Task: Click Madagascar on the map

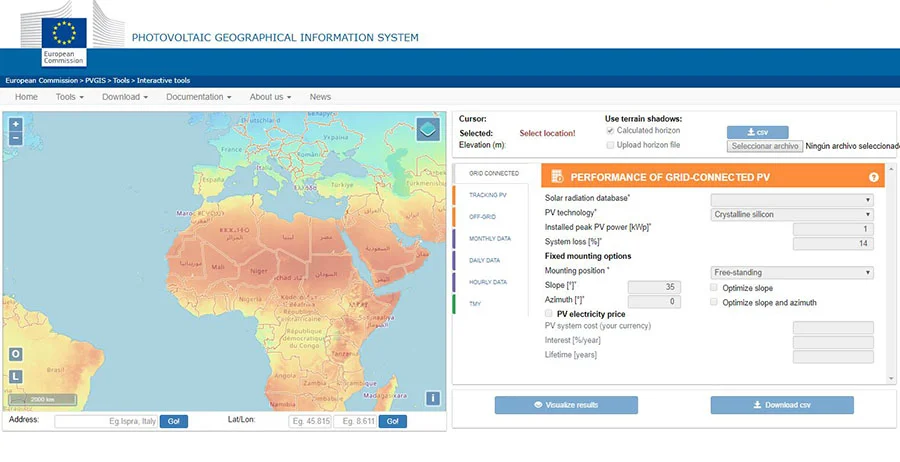Action: [x=385, y=396]
